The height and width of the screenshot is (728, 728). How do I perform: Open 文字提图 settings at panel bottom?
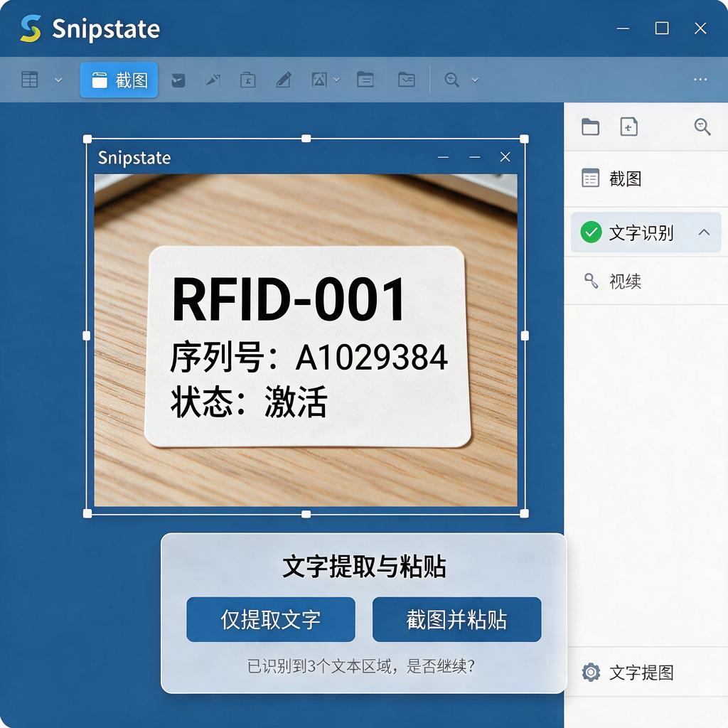click(646, 673)
